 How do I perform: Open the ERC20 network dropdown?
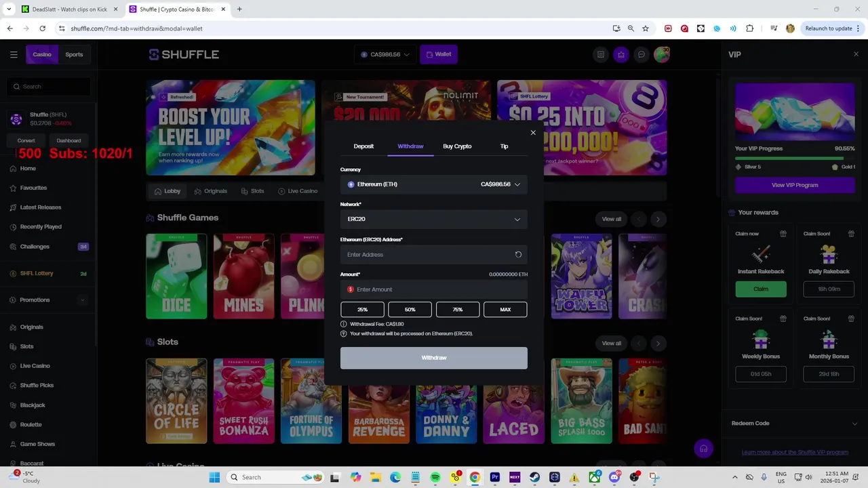coord(434,219)
